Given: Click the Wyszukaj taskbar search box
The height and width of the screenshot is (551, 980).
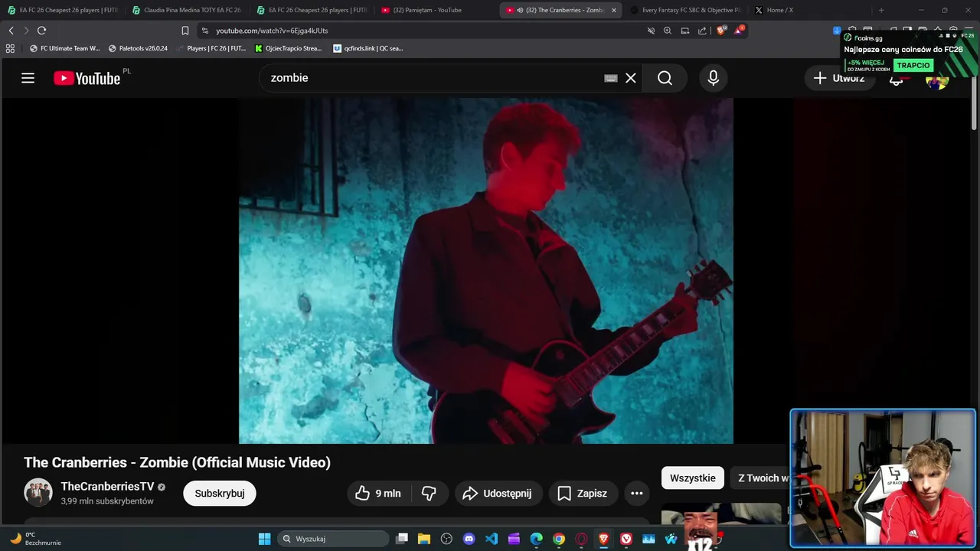Looking at the screenshot, I should pyautogui.click(x=333, y=539).
